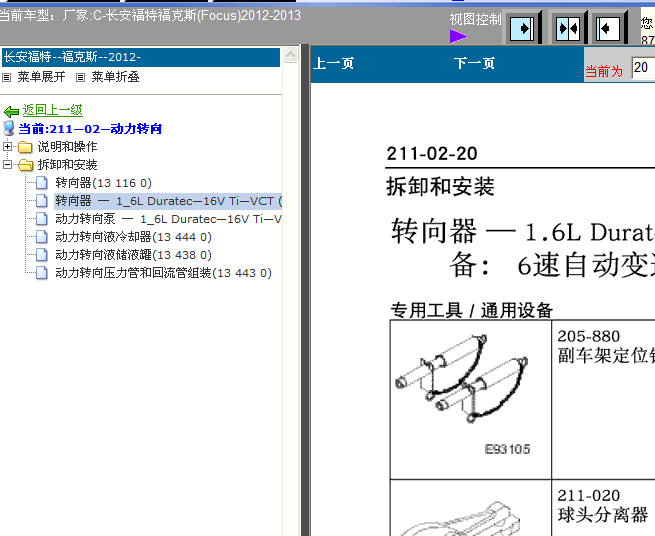Click the 拆卸和安装 folder label
This screenshot has width=655, height=536.
pos(67,165)
